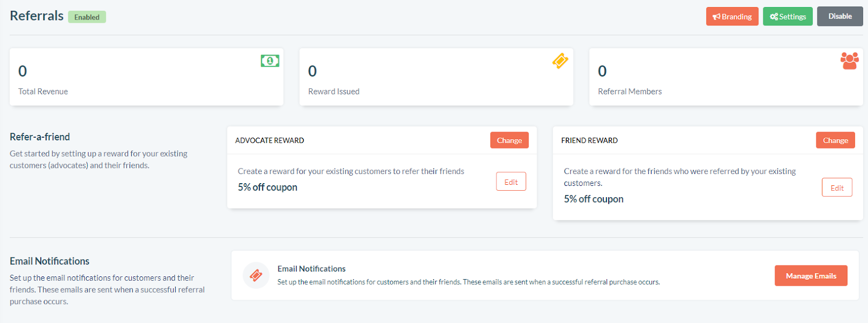Click the Manage Emails button
Image resolution: width=868 pixels, height=323 pixels.
pos(811,276)
